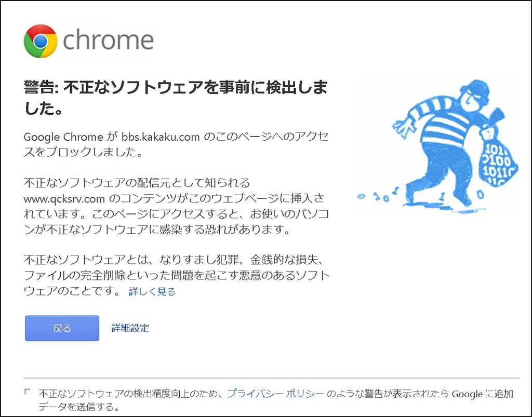This screenshot has width=532, height=417.
Task: Follow the 詳しく見る learn more link
Action: 152,292
